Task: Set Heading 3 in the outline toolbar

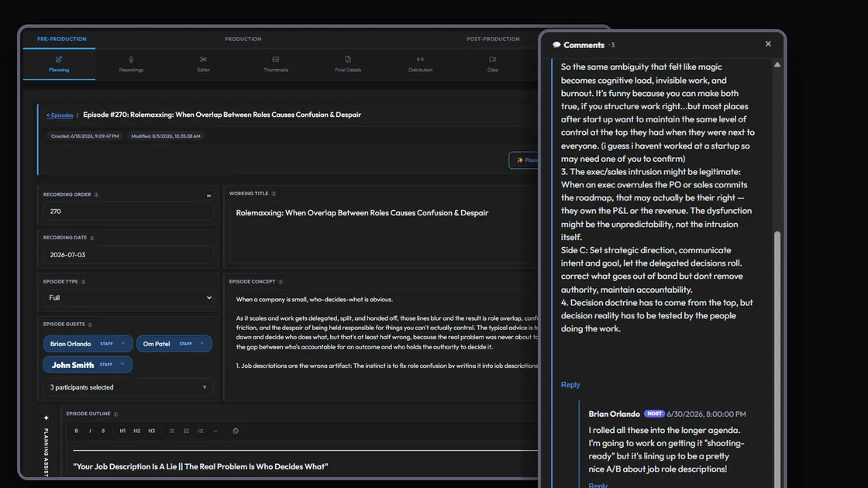Action: (152, 431)
